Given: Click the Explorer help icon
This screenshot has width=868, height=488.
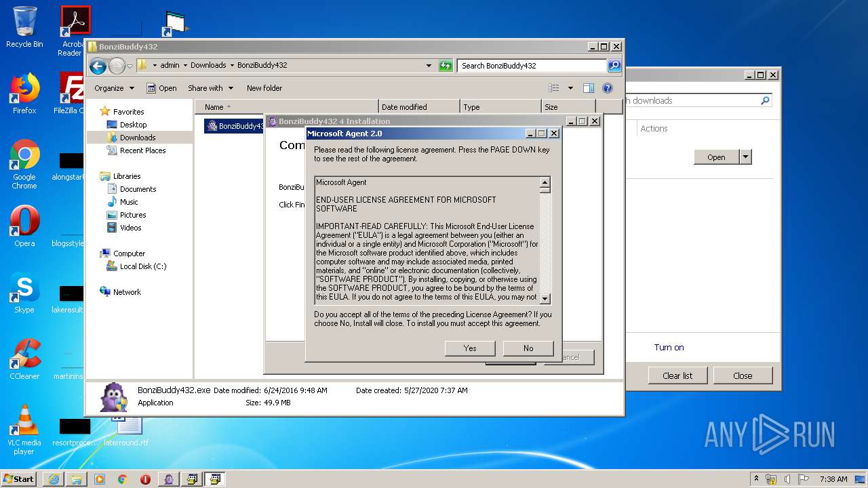Looking at the screenshot, I should point(608,88).
